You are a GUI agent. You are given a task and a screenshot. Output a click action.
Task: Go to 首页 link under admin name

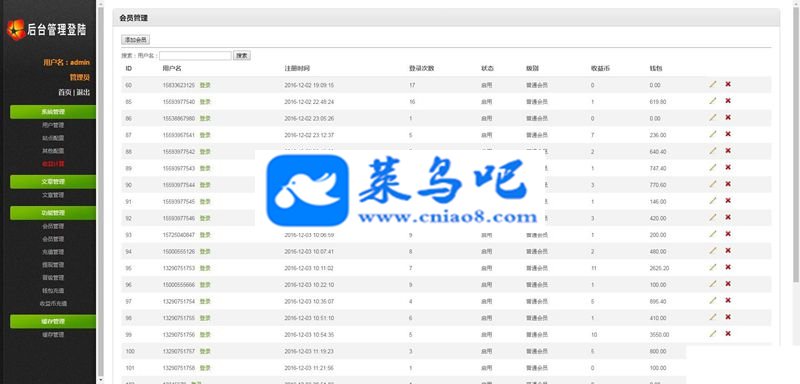pos(64,92)
